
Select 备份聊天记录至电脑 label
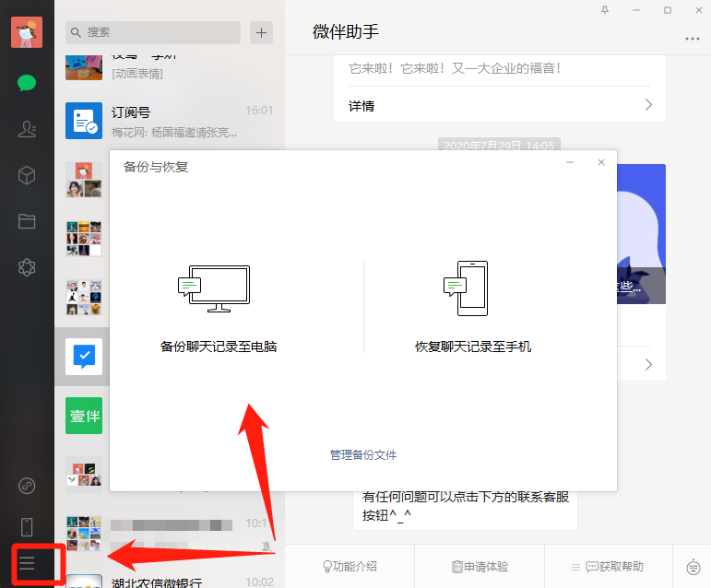[x=219, y=347]
